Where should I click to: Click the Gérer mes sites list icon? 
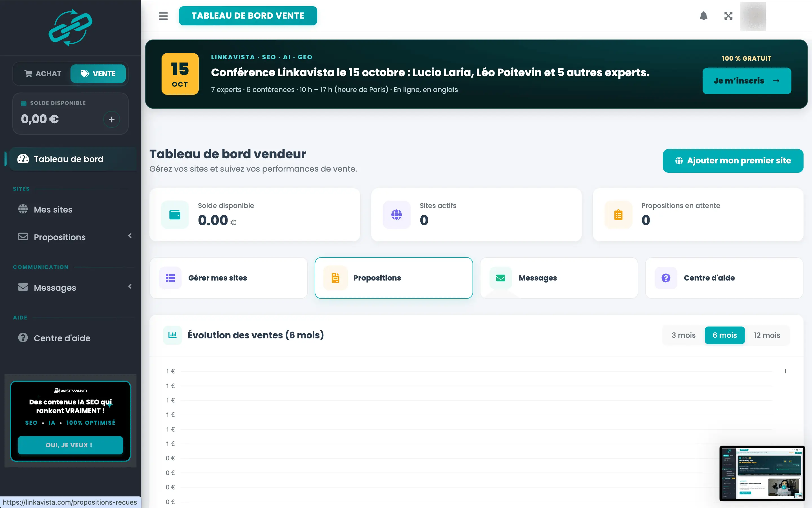point(171,278)
